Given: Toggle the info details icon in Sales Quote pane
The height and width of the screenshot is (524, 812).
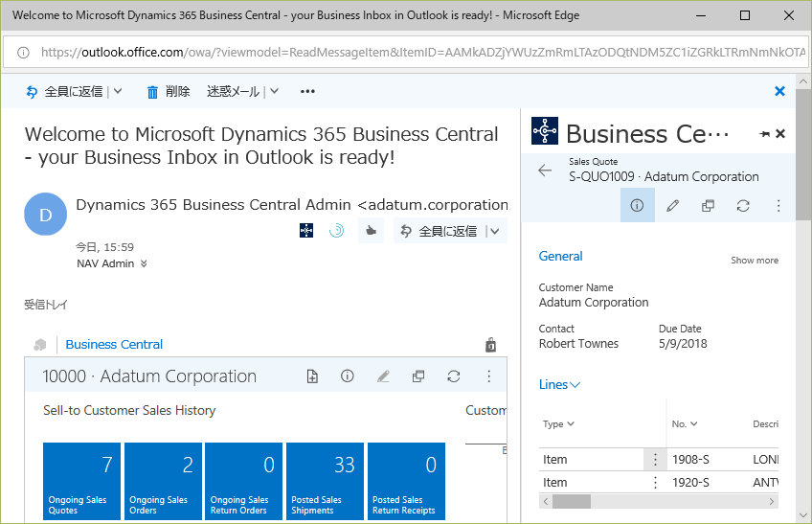Looking at the screenshot, I should click(637, 205).
